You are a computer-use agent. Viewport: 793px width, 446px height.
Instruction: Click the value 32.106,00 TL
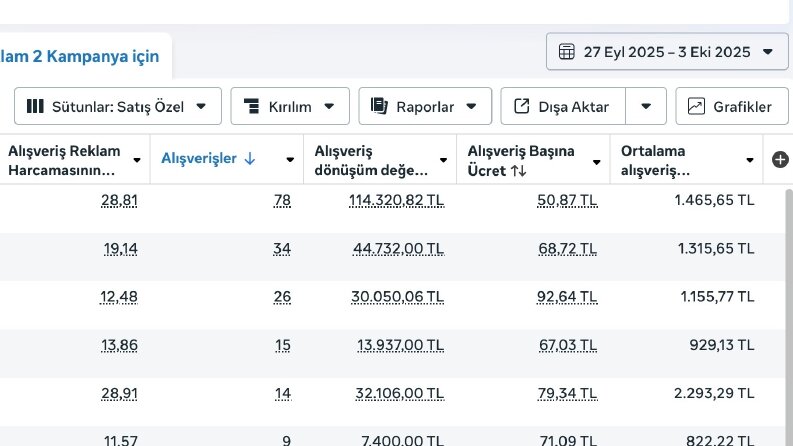pyautogui.click(x=400, y=393)
